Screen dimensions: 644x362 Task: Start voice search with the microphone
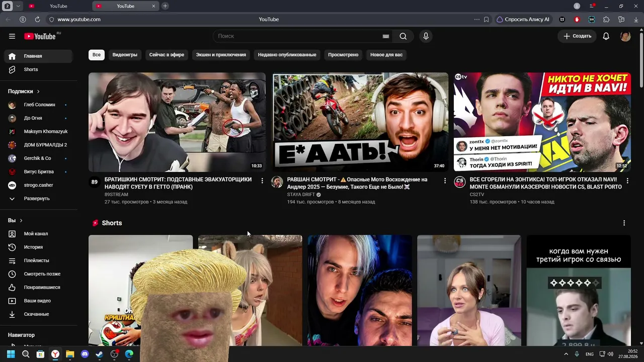point(426,36)
